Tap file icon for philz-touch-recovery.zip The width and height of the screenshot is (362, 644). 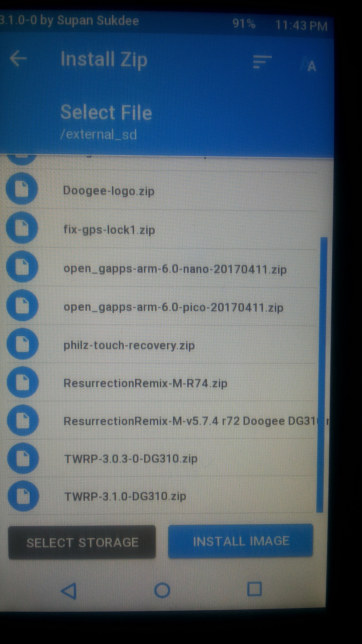23,344
